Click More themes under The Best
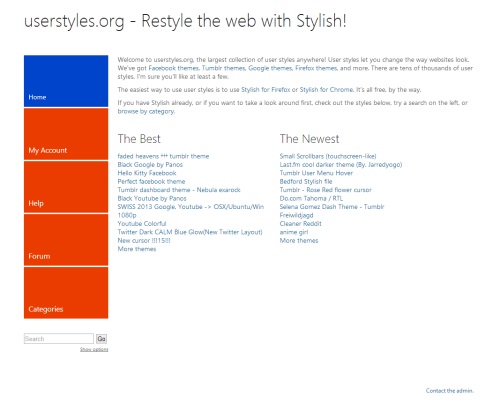The width and height of the screenshot is (500, 402). (x=137, y=249)
